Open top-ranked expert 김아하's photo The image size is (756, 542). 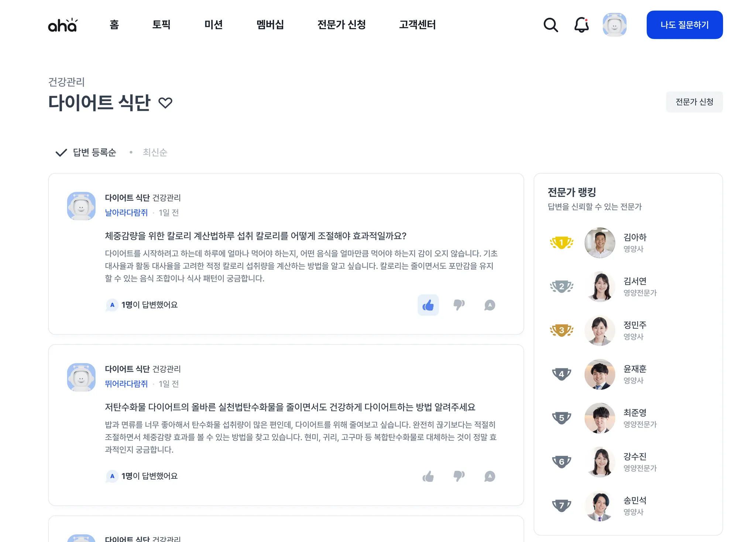point(600,243)
